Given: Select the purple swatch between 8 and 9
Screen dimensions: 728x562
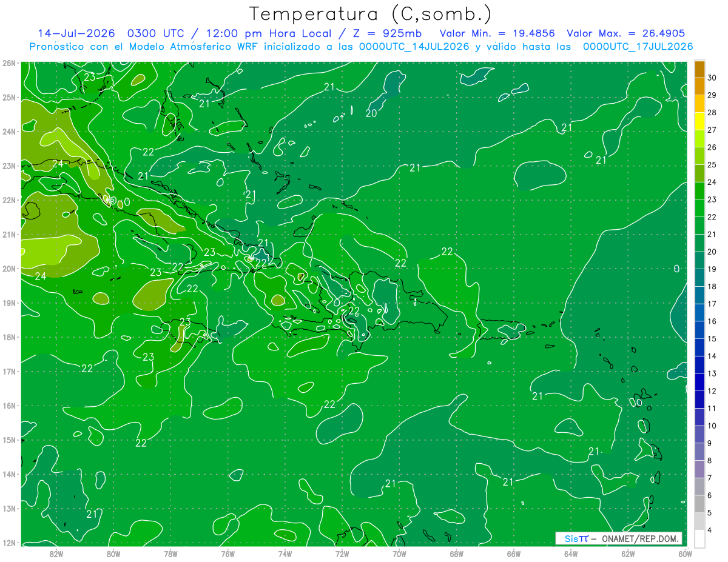Looking at the screenshot, I should pyautogui.click(x=699, y=452).
